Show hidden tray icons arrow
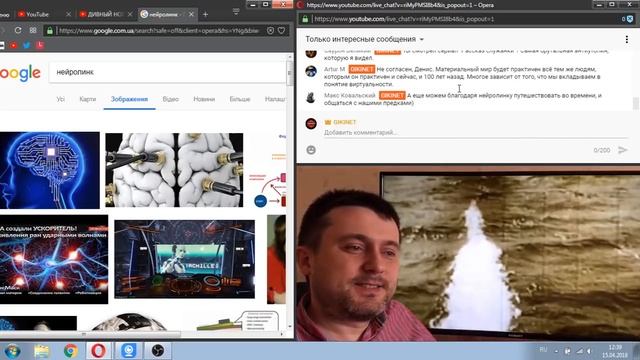Screen dimensions: 640x360 tap(556, 351)
